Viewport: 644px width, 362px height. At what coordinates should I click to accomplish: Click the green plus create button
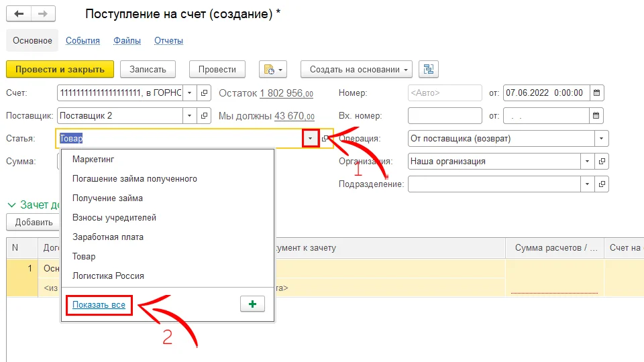pyautogui.click(x=252, y=304)
